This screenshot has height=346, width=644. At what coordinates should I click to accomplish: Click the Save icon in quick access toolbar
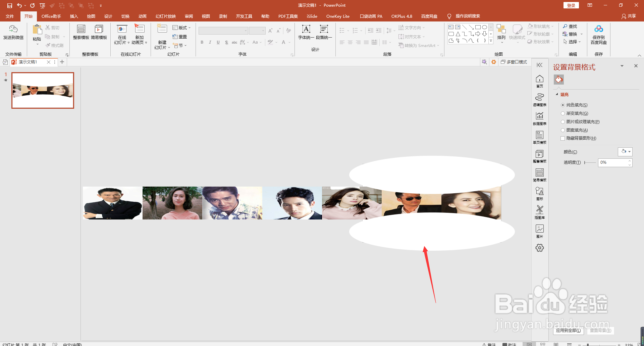tap(9, 5)
